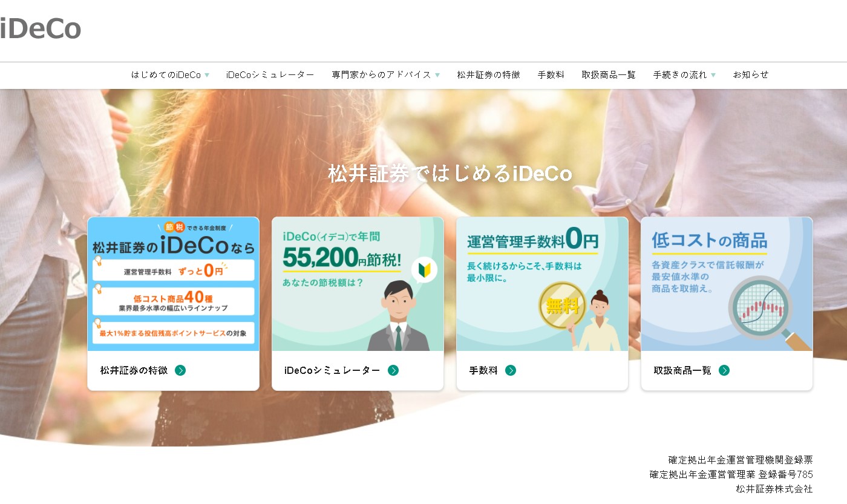Click the arrow icon beside card iDeCoシミュレーター
Image resolution: width=847 pixels, height=504 pixels.
393,370
